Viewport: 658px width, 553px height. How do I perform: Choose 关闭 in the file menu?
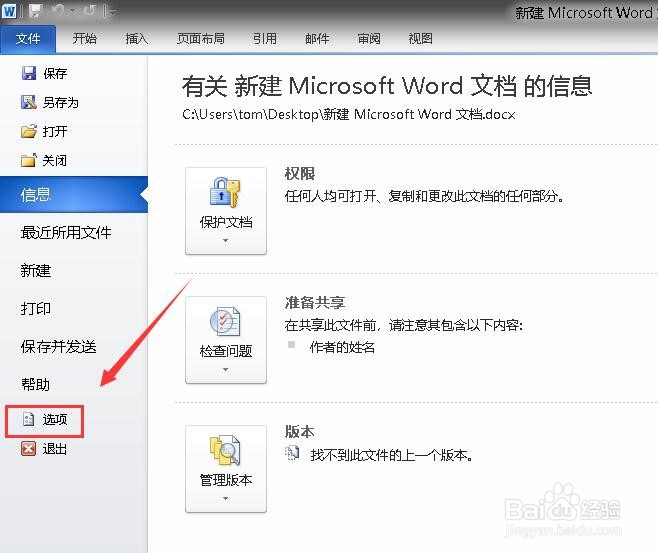(x=55, y=160)
